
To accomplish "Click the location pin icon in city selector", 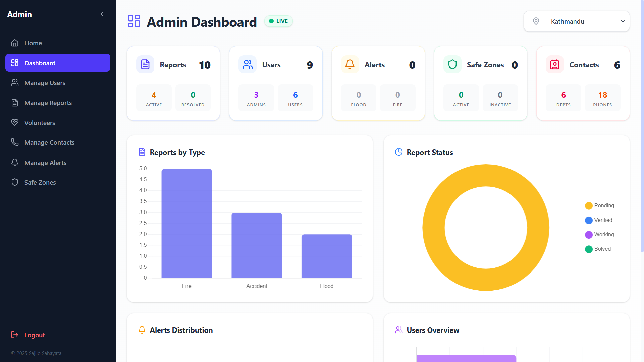I will [x=536, y=21].
